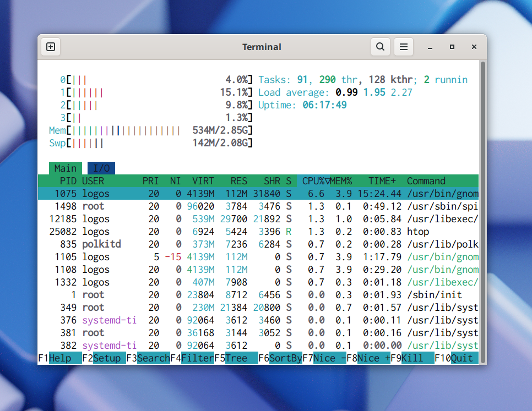
Task: Open the F6 SortBy menu
Action: pyautogui.click(x=280, y=358)
